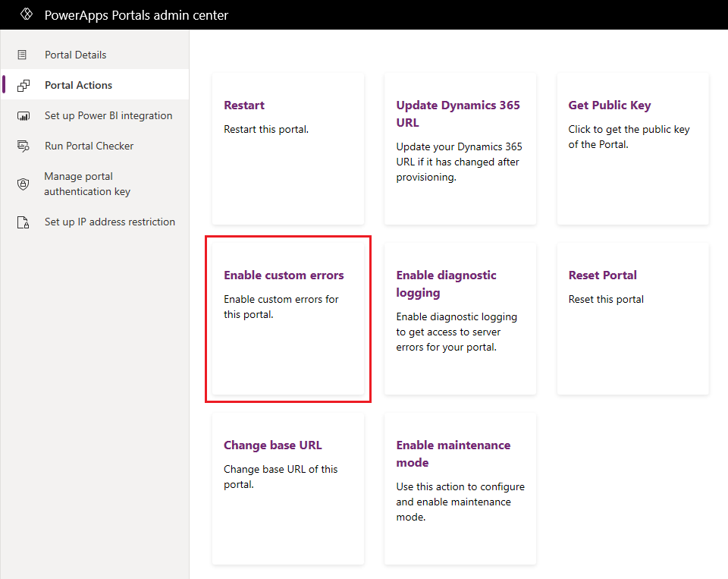The height and width of the screenshot is (579, 728).
Task: Click the IP address restriction document icon
Action: [23, 222]
